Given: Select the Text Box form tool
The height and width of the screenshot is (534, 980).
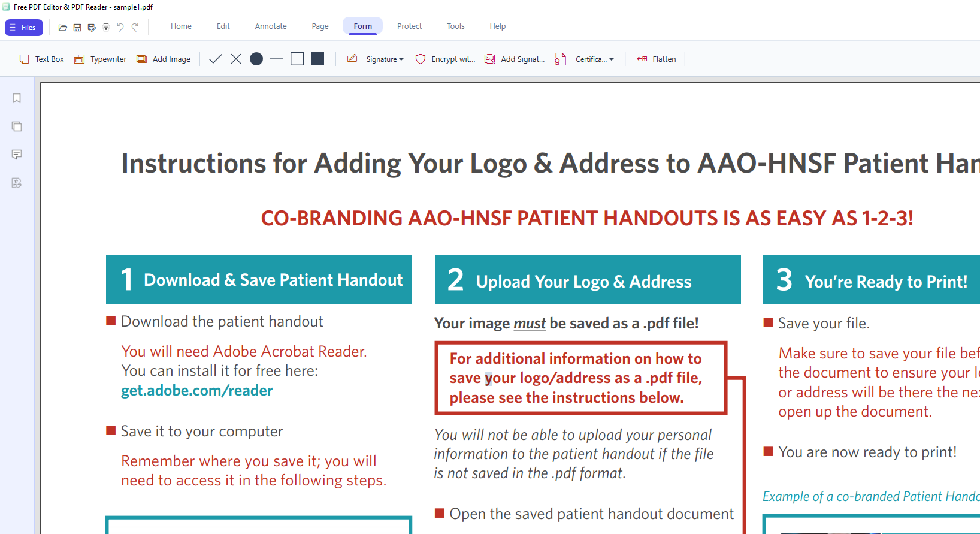Looking at the screenshot, I should tap(41, 59).
